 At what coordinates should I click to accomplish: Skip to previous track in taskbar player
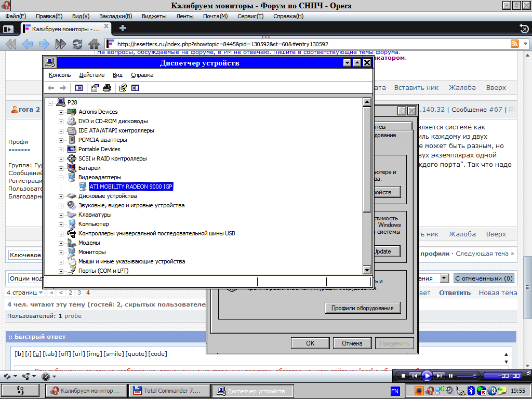(415, 376)
